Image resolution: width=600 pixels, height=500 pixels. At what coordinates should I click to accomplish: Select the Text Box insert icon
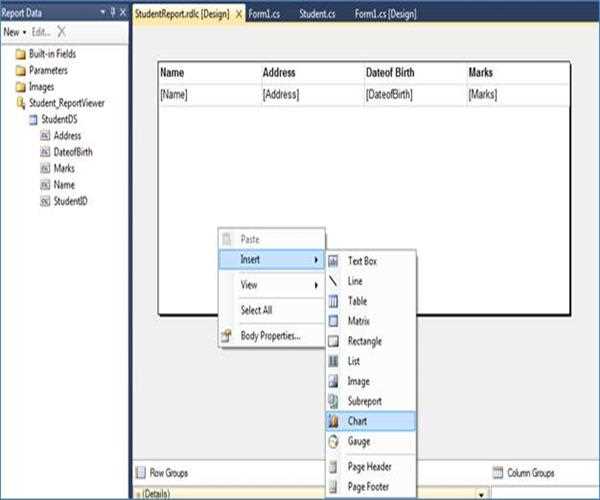click(x=334, y=261)
